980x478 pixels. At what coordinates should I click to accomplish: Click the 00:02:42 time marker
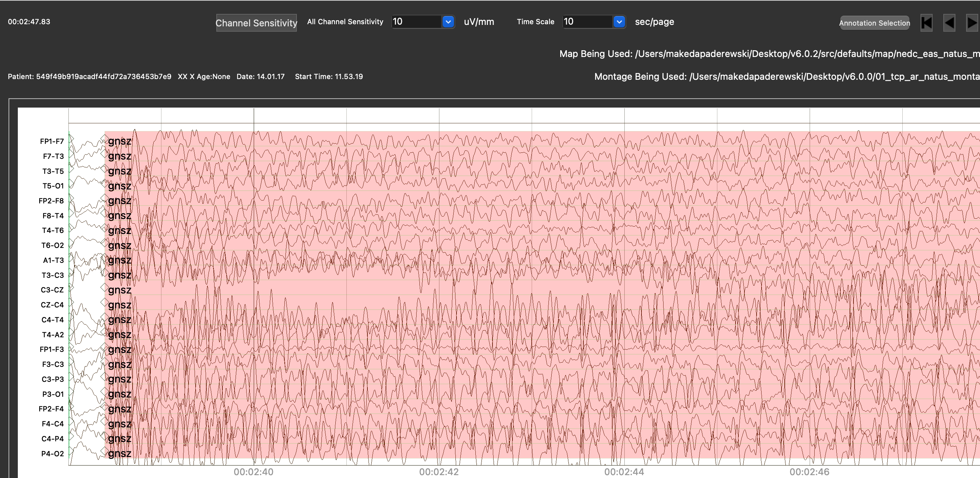click(x=439, y=472)
